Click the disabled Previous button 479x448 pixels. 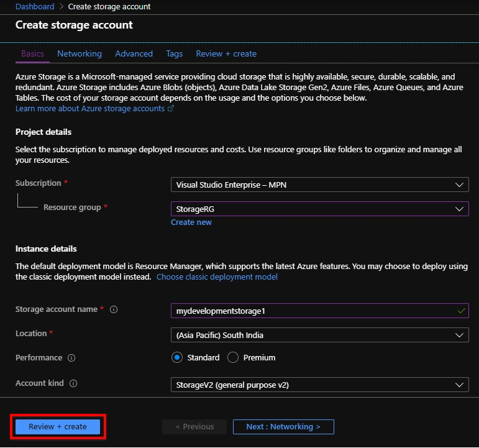194,427
